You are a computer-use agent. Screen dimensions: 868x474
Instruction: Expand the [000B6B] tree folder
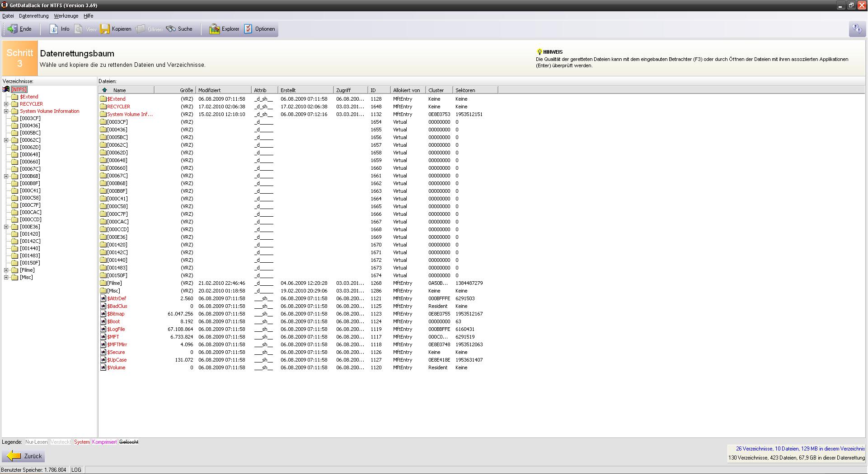[6, 176]
